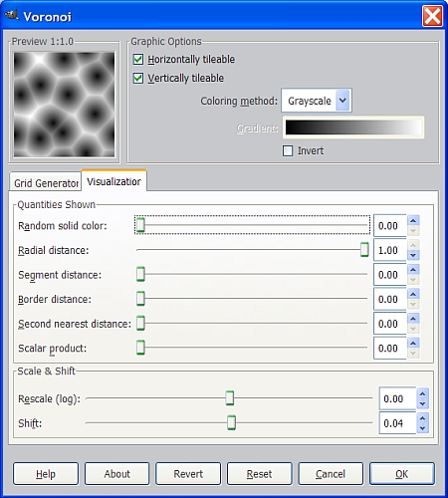Click the Random solid color slider handle
This screenshot has width=448, height=498.
pyautogui.click(x=140, y=225)
